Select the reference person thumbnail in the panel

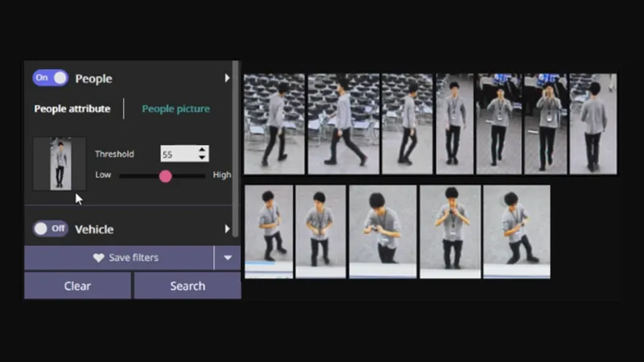coord(59,163)
